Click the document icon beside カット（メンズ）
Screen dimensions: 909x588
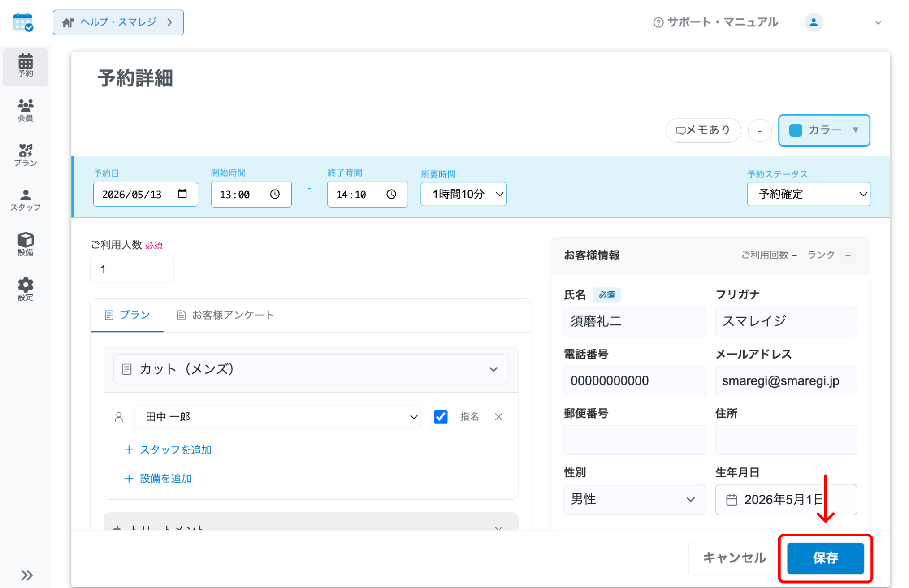[127, 369]
